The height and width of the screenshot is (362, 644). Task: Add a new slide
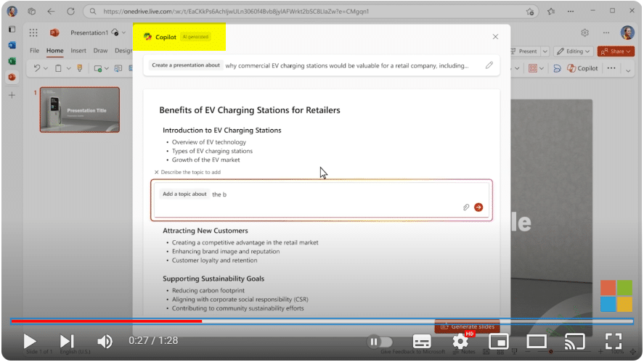(98, 68)
